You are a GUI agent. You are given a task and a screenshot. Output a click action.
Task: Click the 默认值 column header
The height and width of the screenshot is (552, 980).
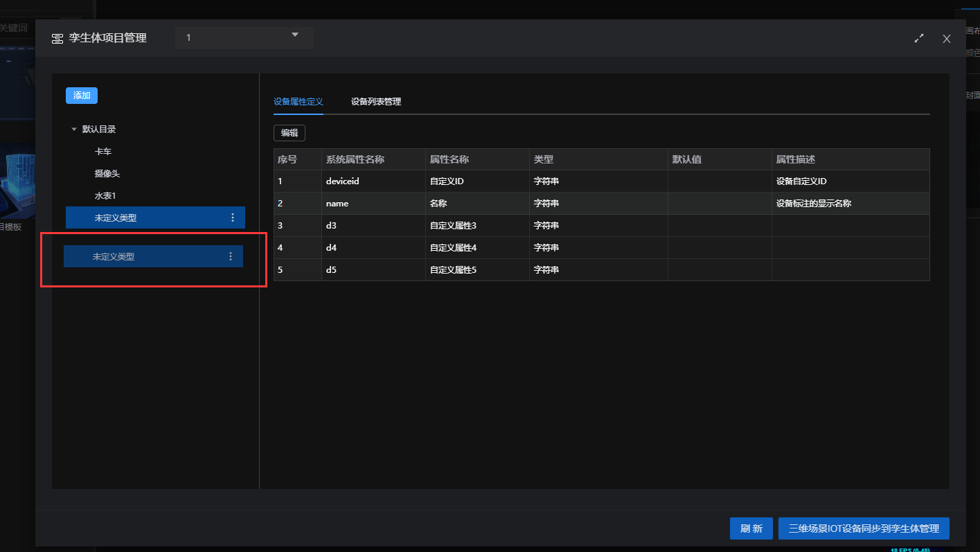pos(720,159)
